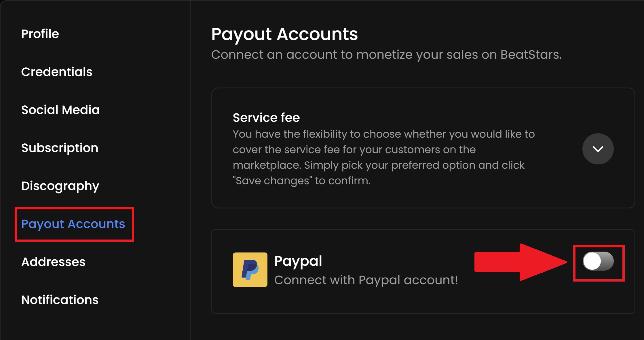Open the Subscription settings page
The height and width of the screenshot is (340, 644).
pos(60,148)
